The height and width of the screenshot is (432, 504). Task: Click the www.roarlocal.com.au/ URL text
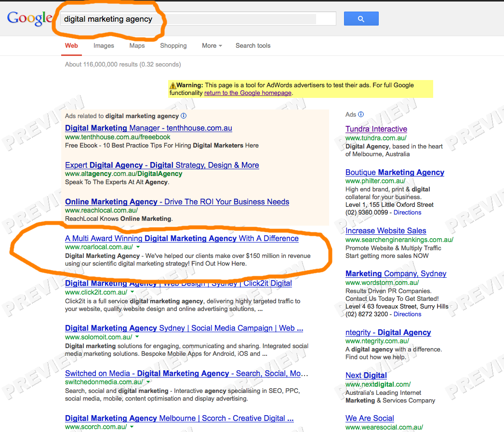pos(99,247)
